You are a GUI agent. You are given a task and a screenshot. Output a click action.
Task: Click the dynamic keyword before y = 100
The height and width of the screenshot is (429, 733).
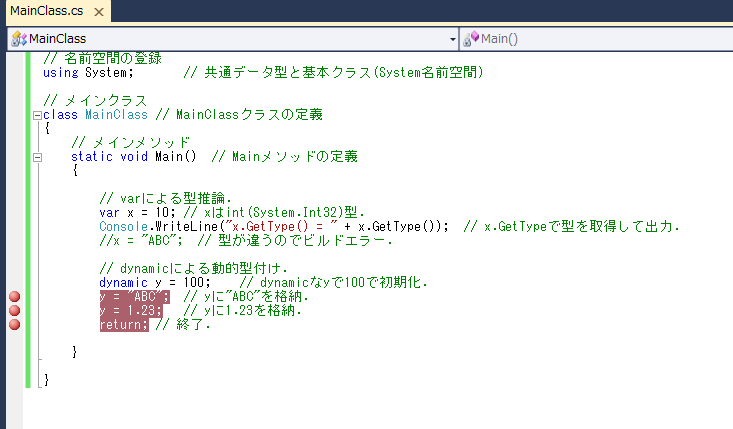(x=123, y=283)
